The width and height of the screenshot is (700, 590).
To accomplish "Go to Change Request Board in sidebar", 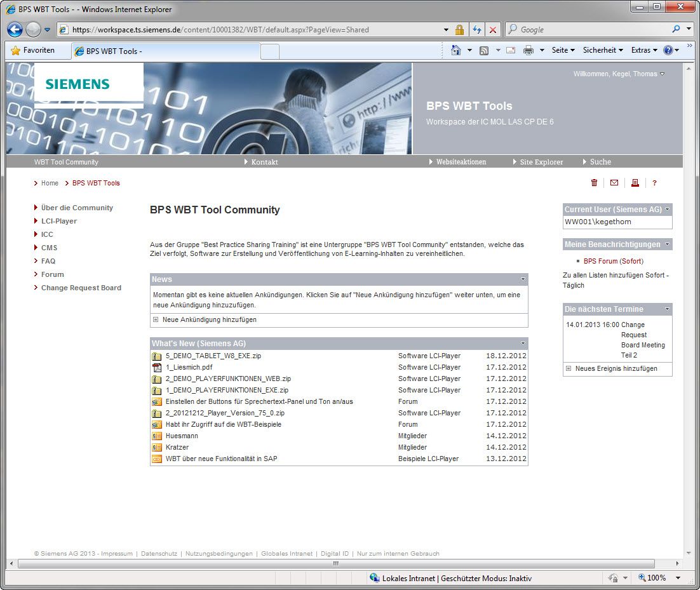I will click(81, 288).
